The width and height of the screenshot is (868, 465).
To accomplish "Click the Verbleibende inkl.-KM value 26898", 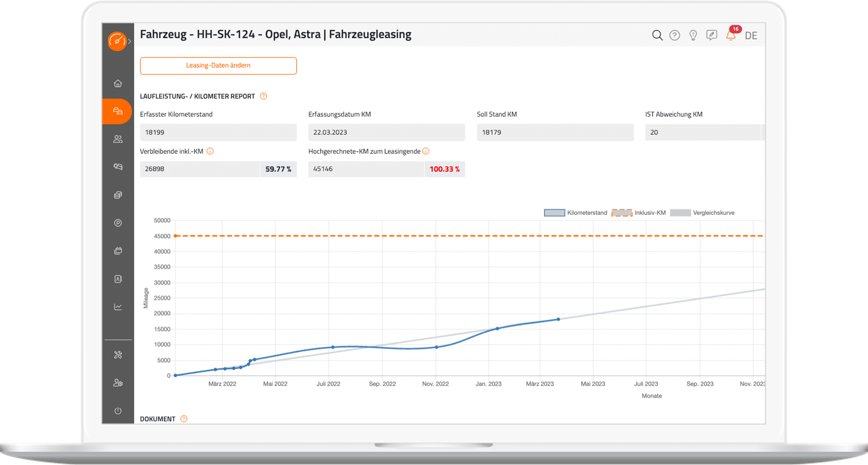I will pos(199,169).
